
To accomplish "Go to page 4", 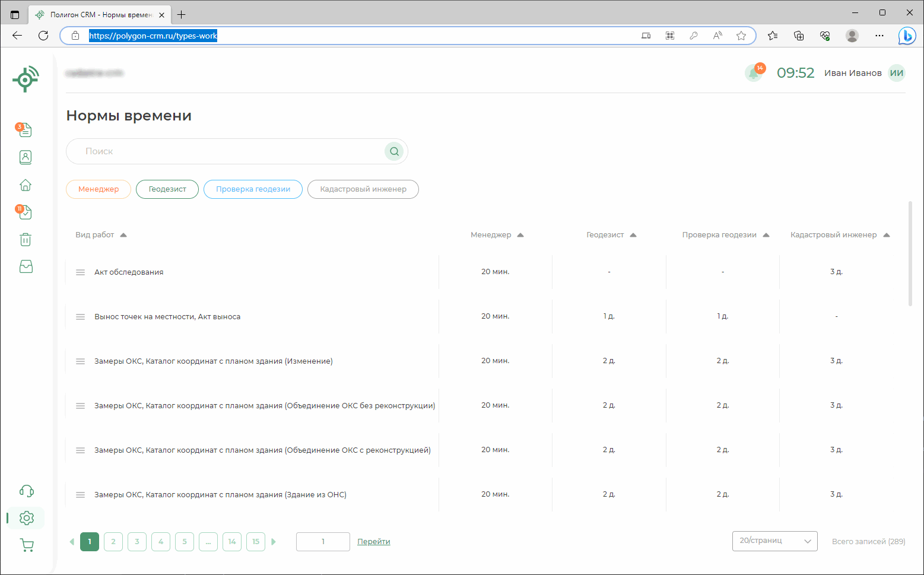I will coord(161,542).
